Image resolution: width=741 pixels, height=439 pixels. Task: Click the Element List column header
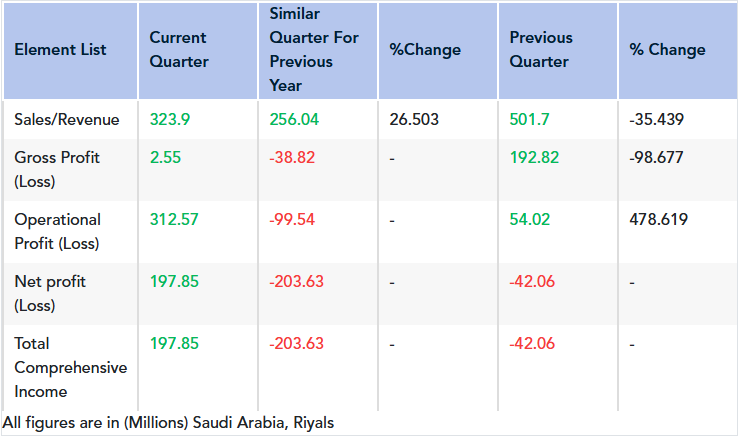point(60,50)
